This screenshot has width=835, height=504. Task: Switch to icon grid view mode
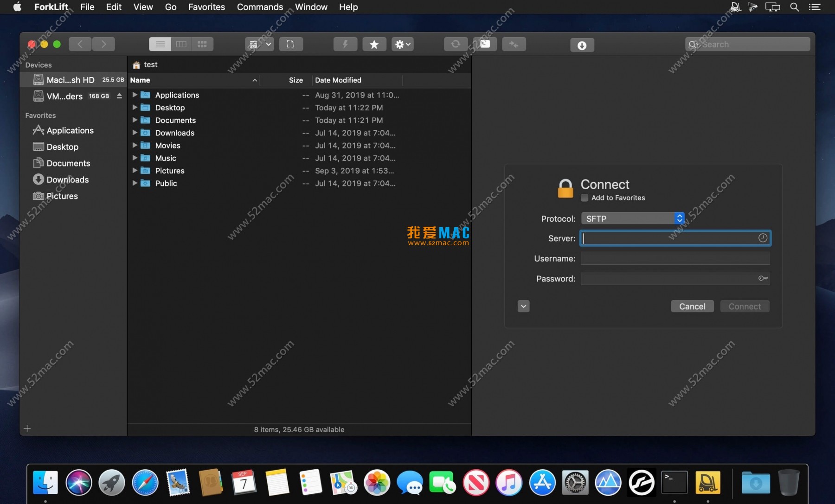[x=202, y=44]
